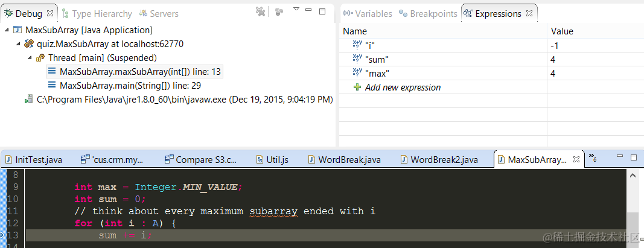Maximize the Debug view panel
Viewport: 644px width, 248px height.
pyautogui.click(x=322, y=11)
